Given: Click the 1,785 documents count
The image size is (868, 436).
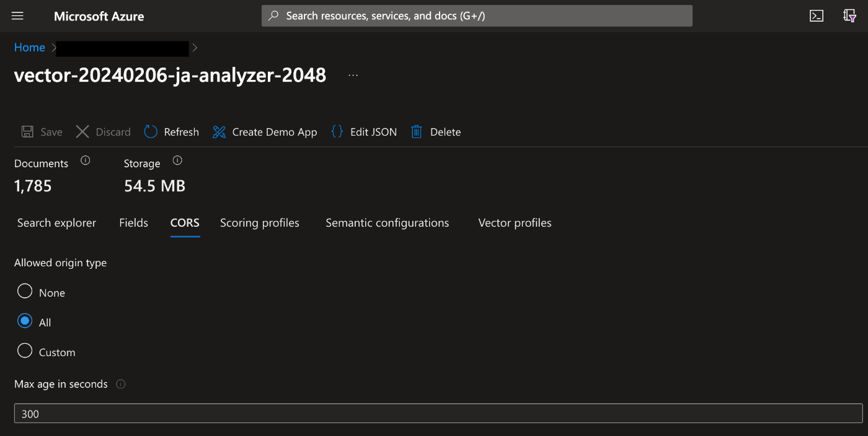Looking at the screenshot, I should 33,186.
